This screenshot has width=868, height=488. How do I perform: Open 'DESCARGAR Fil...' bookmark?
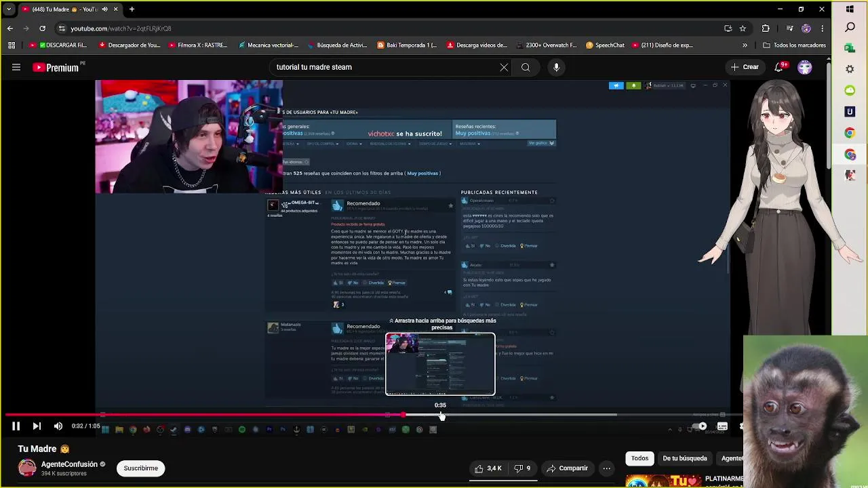(x=58, y=45)
